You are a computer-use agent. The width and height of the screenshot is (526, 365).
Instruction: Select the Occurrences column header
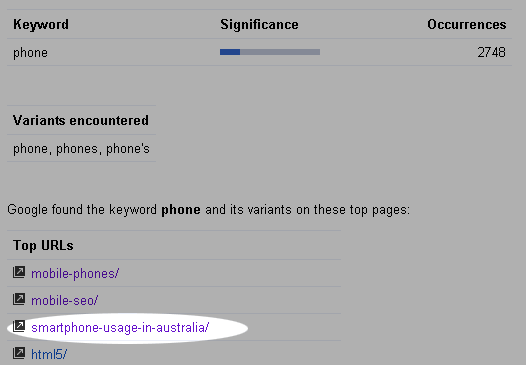point(467,24)
